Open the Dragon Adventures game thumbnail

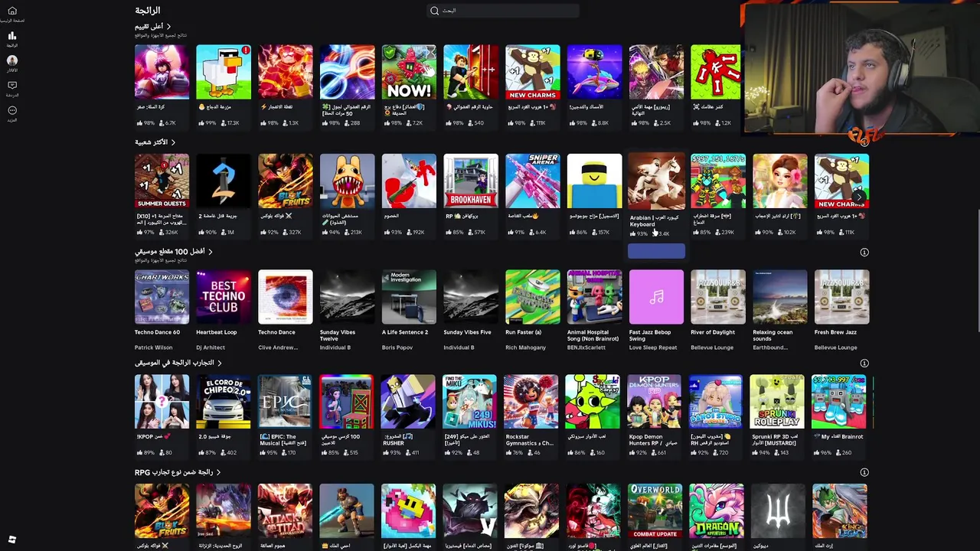(x=717, y=511)
